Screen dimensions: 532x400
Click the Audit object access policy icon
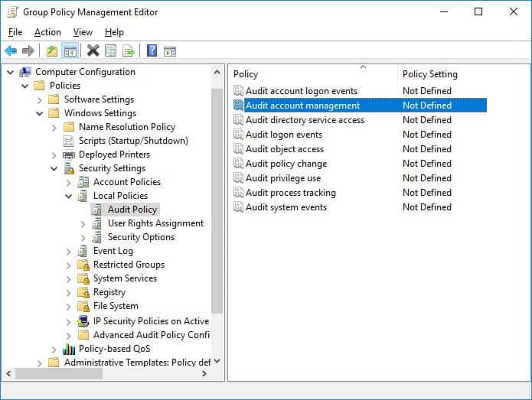pyautogui.click(x=239, y=148)
